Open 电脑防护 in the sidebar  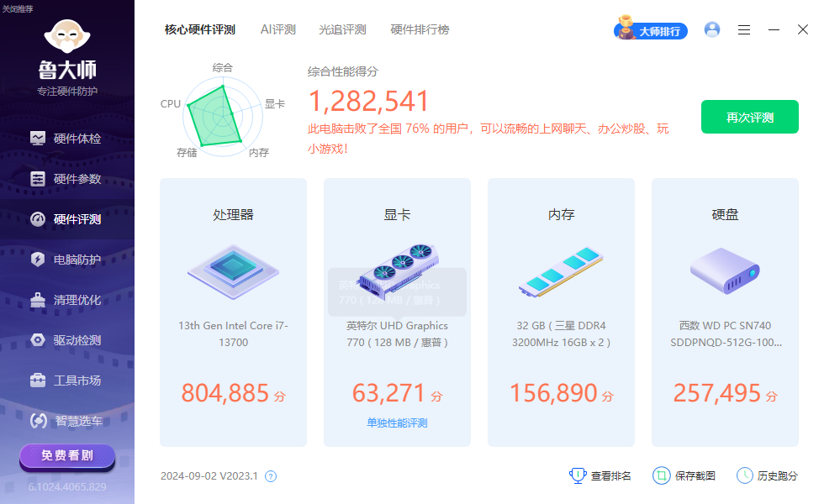point(66,260)
